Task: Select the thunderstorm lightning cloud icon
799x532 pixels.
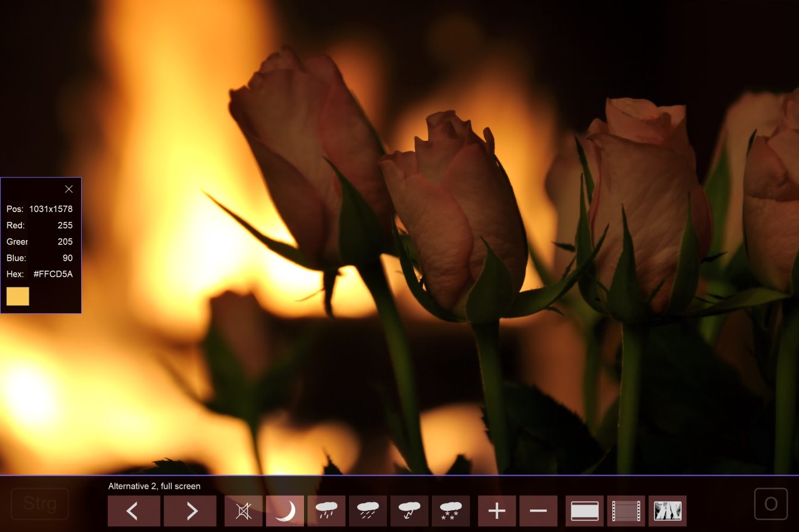Action: [x=409, y=511]
